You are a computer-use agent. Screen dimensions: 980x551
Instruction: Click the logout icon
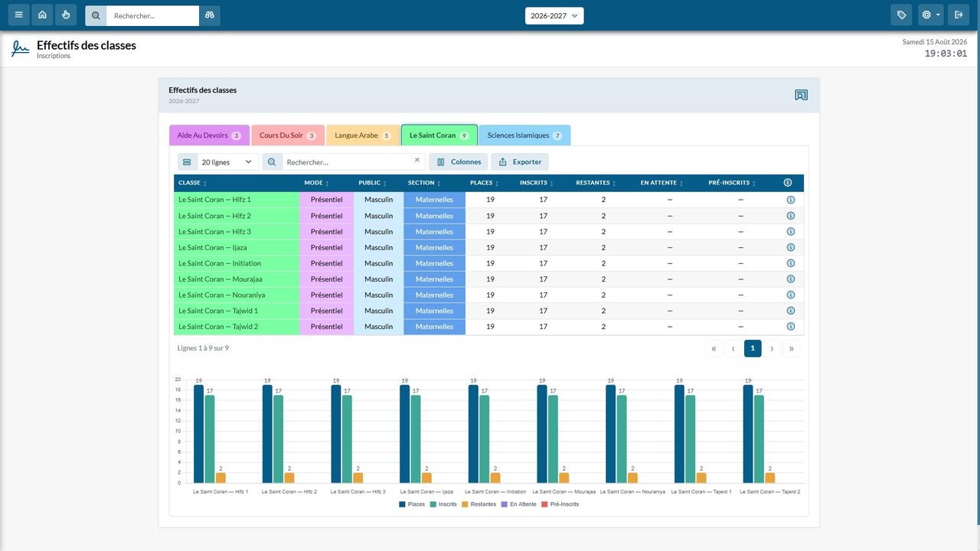coord(959,15)
